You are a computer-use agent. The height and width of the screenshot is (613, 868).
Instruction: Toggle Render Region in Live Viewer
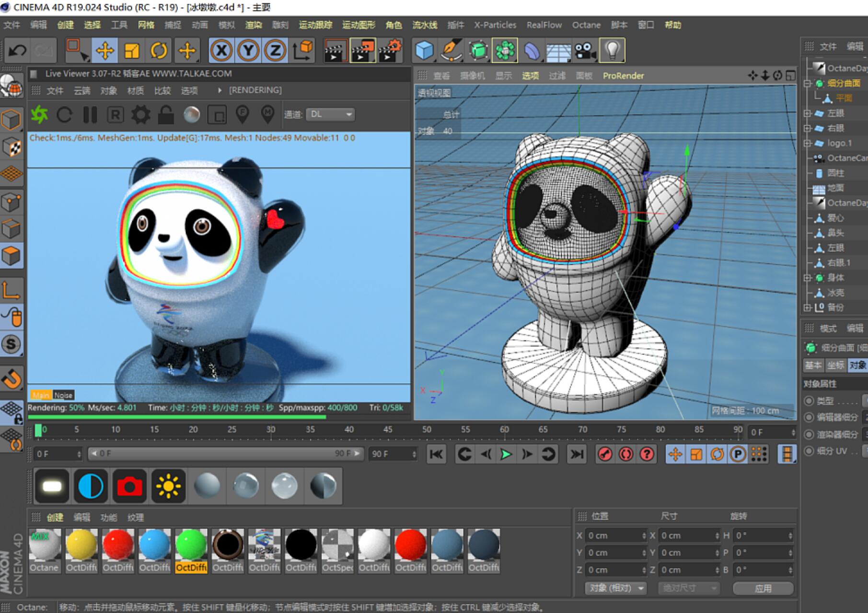[x=217, y=115]
